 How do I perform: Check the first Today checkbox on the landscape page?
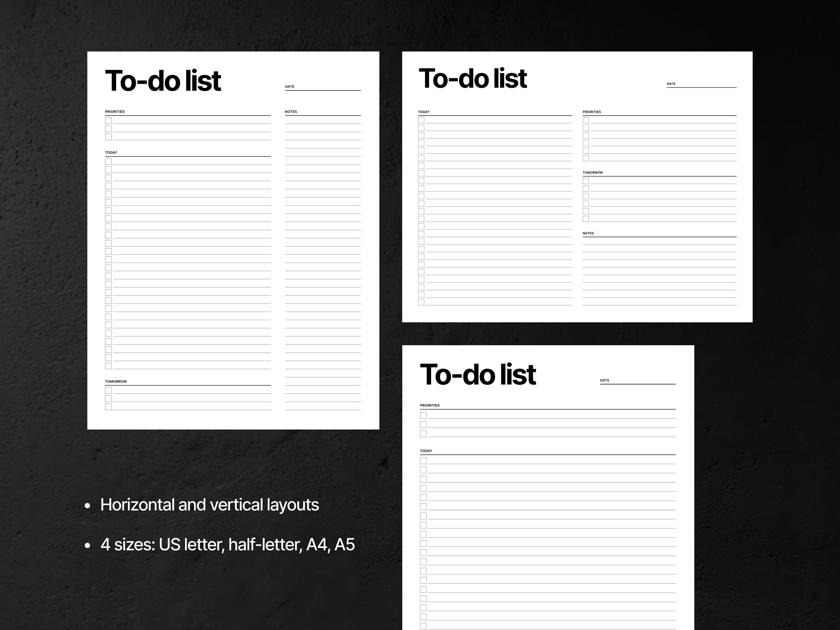[x=421, y=120]
